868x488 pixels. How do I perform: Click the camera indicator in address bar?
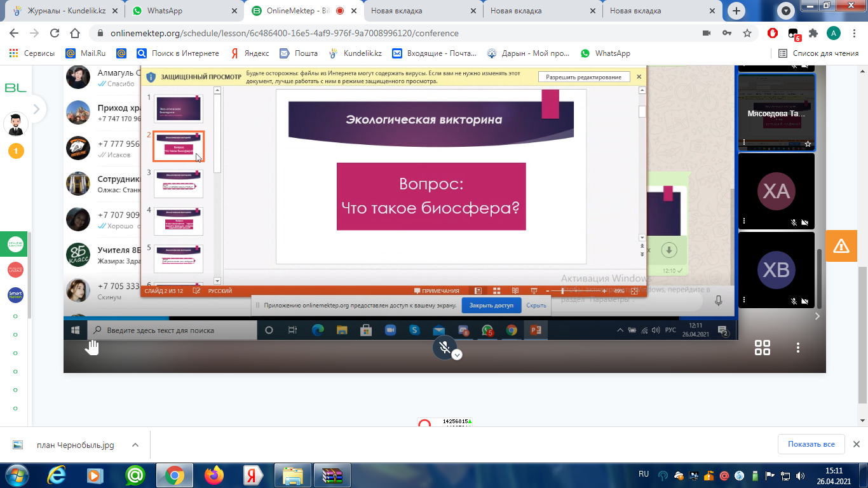pyautogui.click(x=706, y=33)
